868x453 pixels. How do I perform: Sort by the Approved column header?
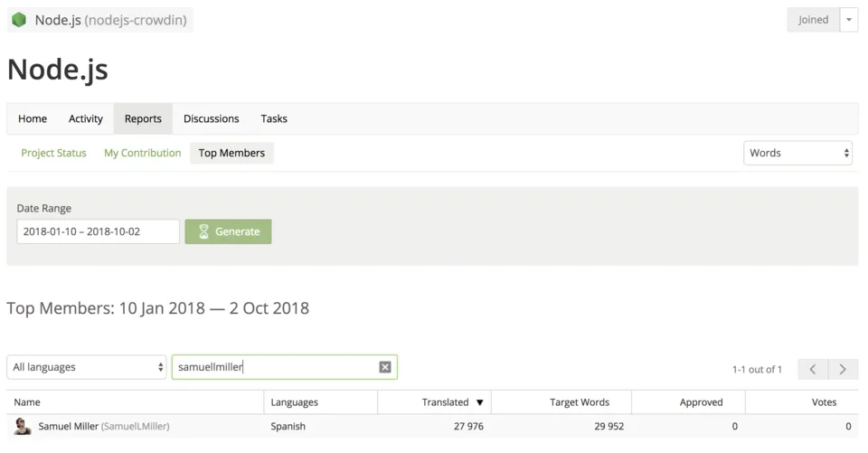(x=702, y=402)
